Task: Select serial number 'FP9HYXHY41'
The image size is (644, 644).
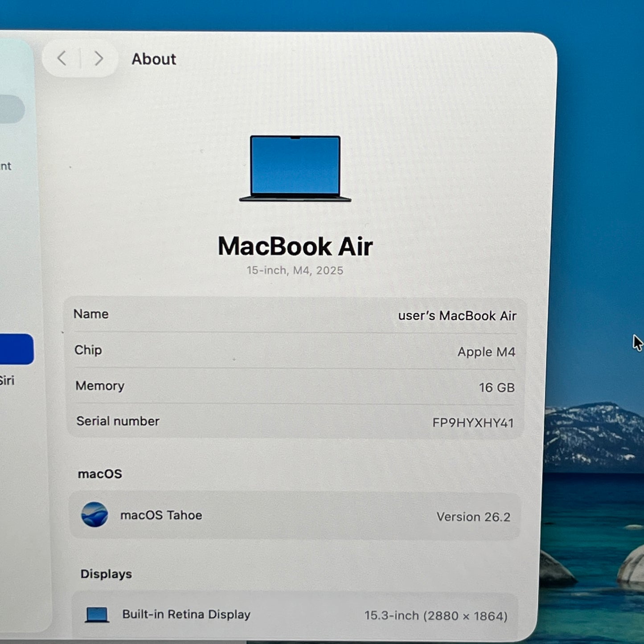Action: click(x=473, y=422)
